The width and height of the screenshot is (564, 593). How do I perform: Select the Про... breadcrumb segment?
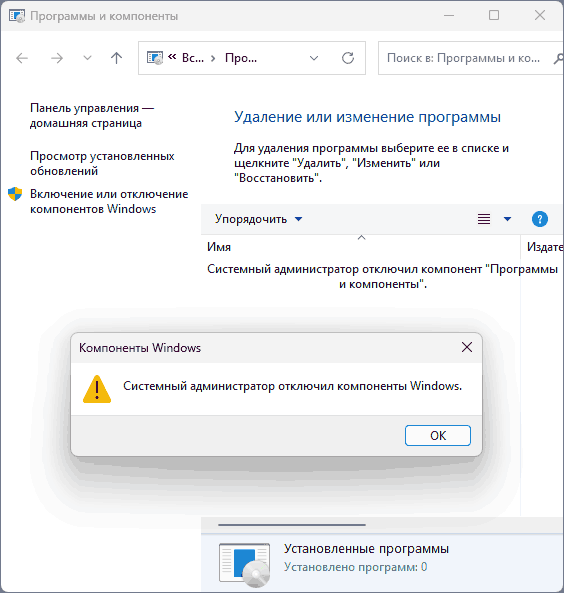[x=241, y=58]
